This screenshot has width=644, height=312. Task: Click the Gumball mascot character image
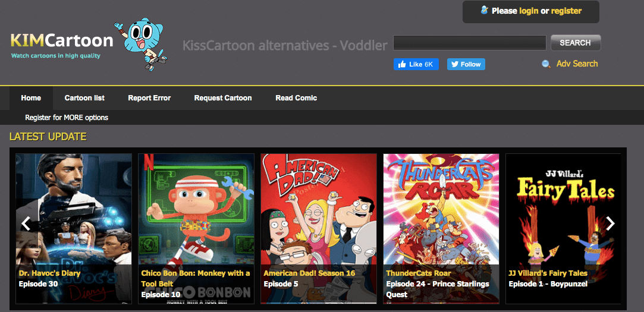(x=142, y=46)
